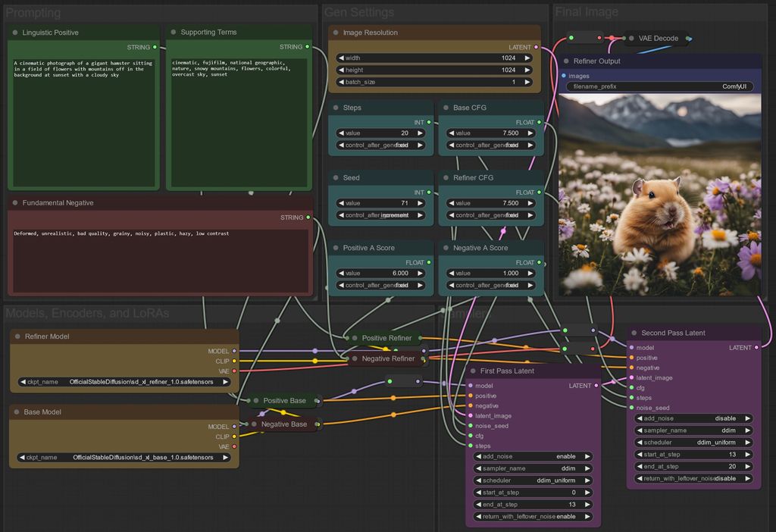
Task: Click the Base CFG value field
Action: point(491,133)
